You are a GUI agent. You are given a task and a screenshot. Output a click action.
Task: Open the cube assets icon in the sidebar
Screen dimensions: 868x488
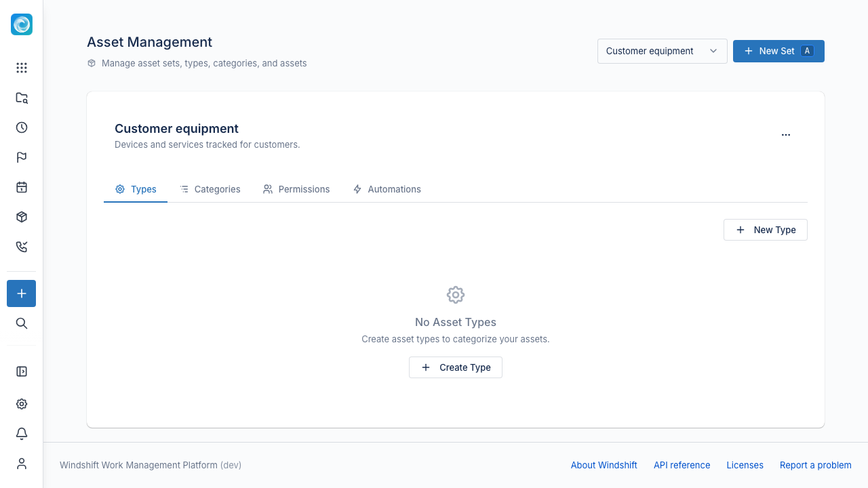coord(22,217)
